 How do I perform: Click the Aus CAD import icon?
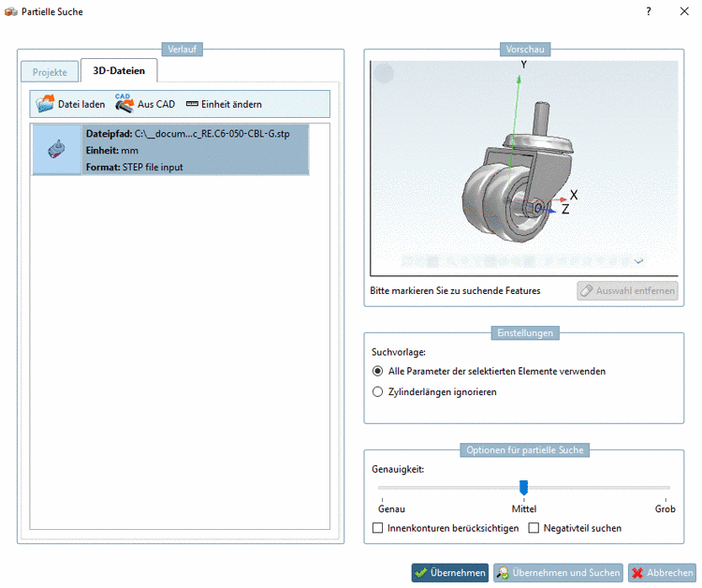tap(124, 103)
